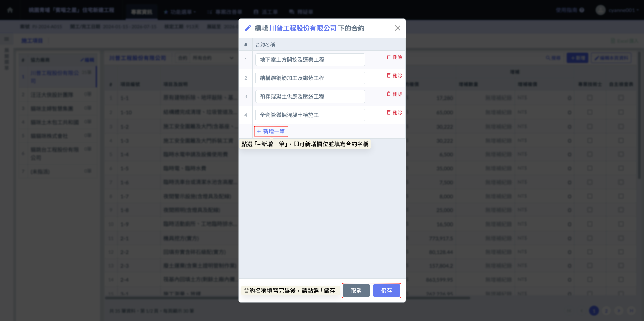
Task: Focus the 全套管鑽掘混凝土樁施工 text field
Action: coord(310,115)
